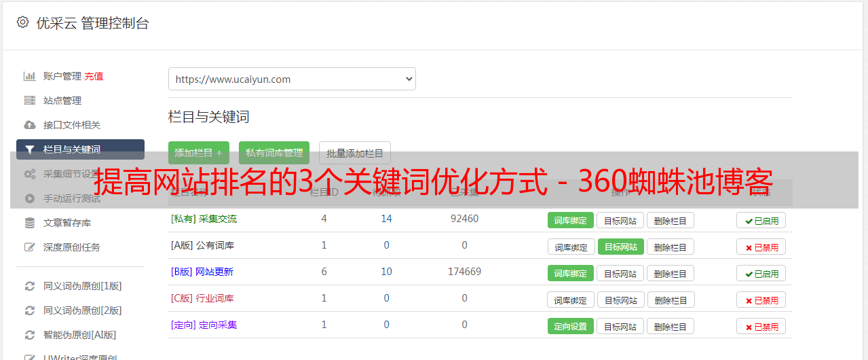The height and width of the screenshot is (360, 868).
Task: Click the server icon for 站点管理
Action: click(30, 101)
